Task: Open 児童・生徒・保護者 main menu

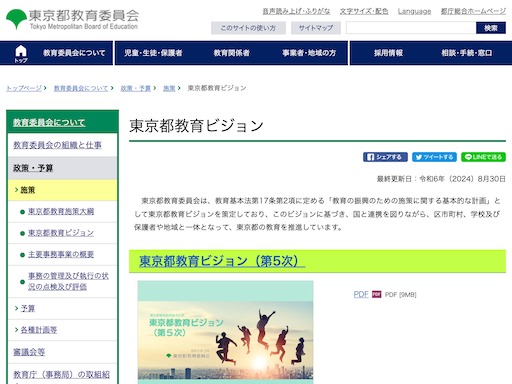Action: click(x=153, y=53)
